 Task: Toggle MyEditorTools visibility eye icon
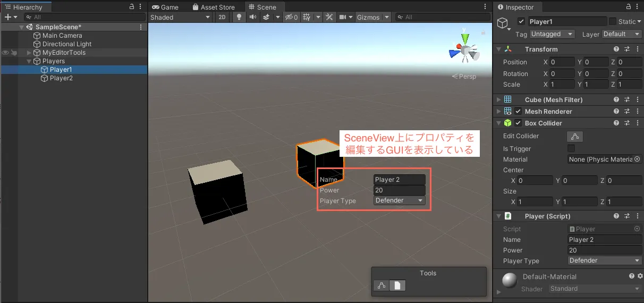[x=5, y=53]
